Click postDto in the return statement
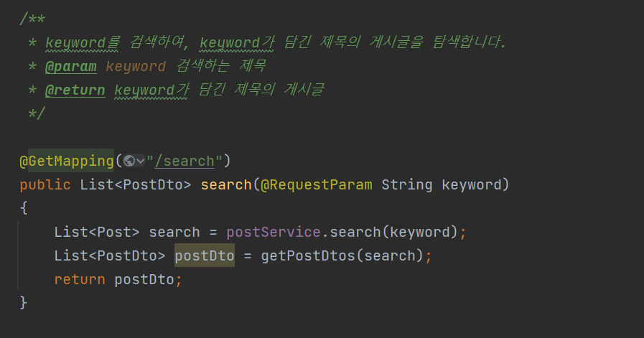 [x=144, y=279]
